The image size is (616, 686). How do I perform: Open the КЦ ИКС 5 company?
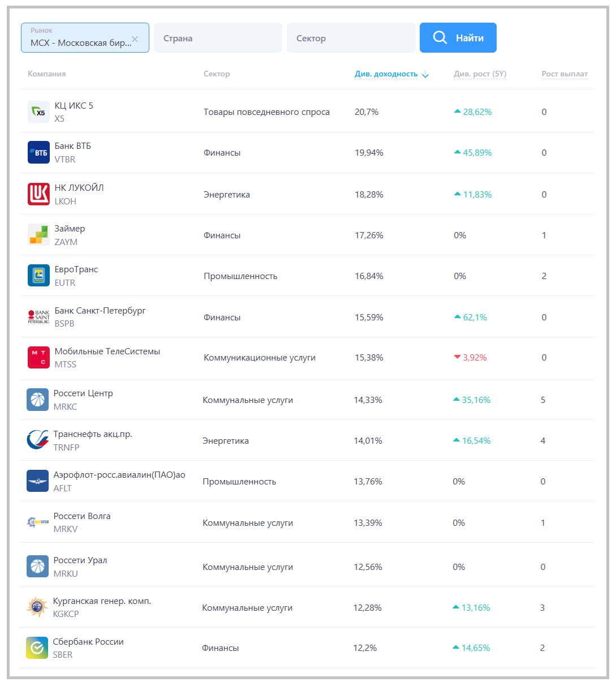pyautogui.click(x=74, y=106)
